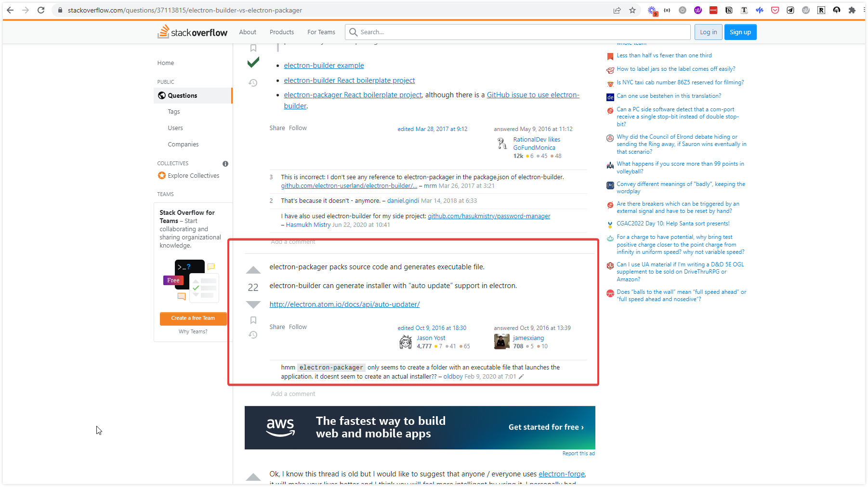Click the accepted answer green checkmark

(x=253, y=63)
